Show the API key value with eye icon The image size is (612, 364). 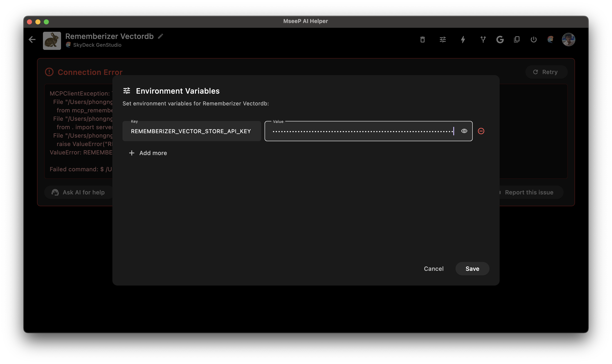[x=464, y=131]
